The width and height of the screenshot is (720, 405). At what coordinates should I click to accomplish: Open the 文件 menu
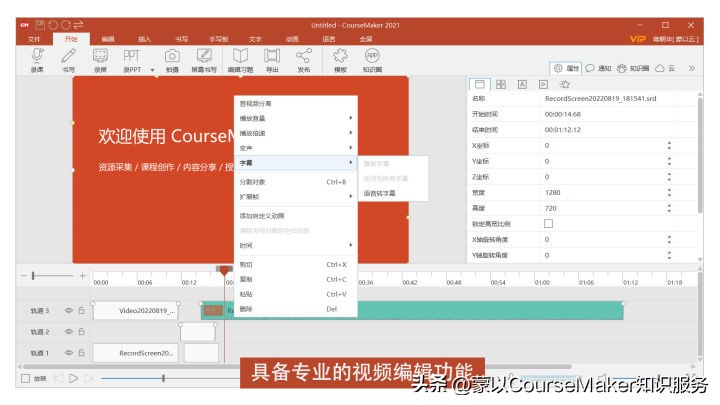[x=34, y=39]
